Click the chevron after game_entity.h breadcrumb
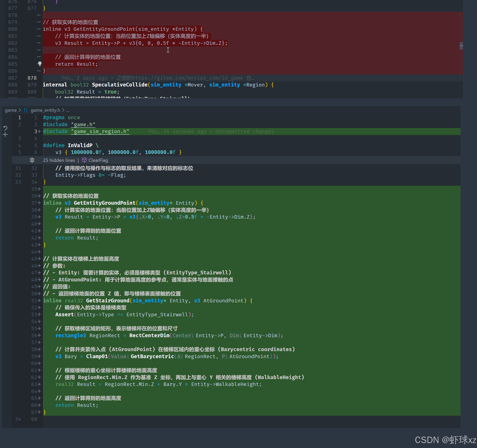Image resolution: width=477 pixels, height=448 pixels. pyautogui.click(x=63, y=110)
